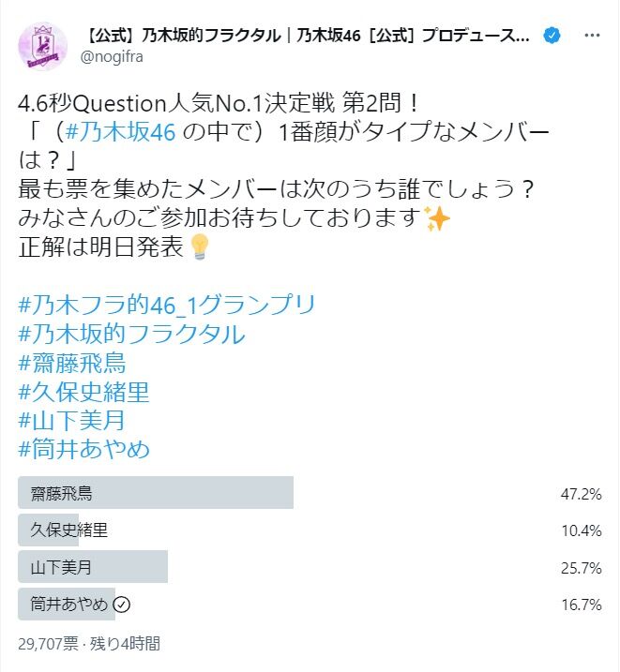Open the tweet's more options menu
Screen dimensions: 620x672
(592, 35)
